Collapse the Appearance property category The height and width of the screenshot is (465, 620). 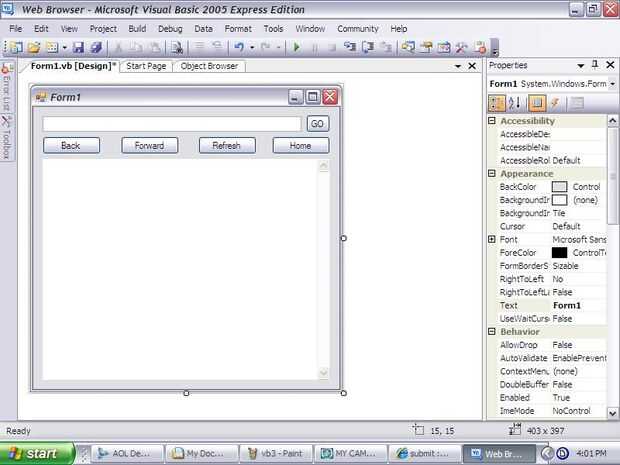pyautogui.click(x=492, y=173)
